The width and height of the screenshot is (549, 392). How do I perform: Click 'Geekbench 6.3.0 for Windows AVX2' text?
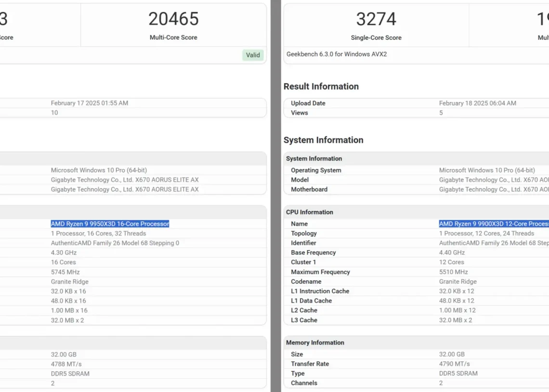(337, 54)
